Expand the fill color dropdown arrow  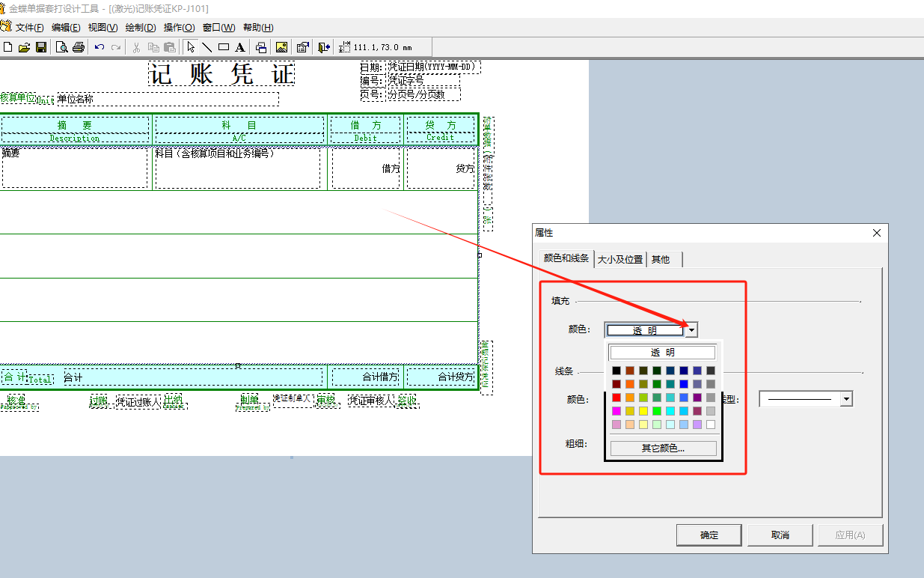point(692,330)
